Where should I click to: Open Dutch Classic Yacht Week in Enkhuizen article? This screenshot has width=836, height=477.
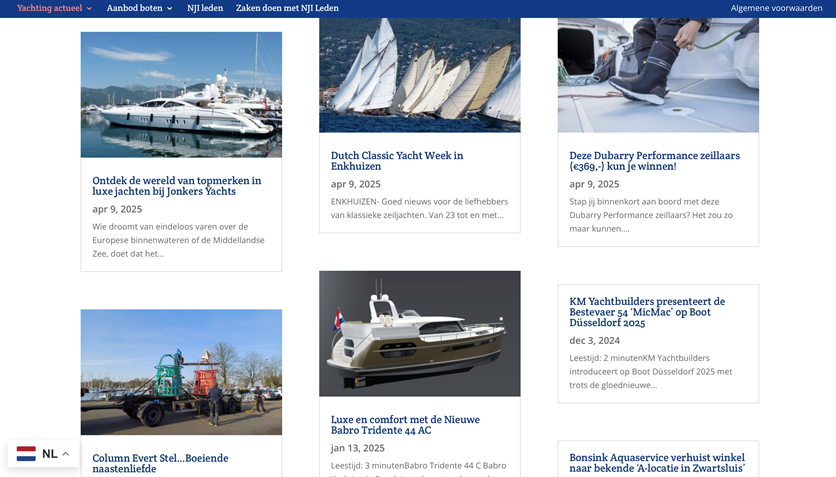(397, 161)
